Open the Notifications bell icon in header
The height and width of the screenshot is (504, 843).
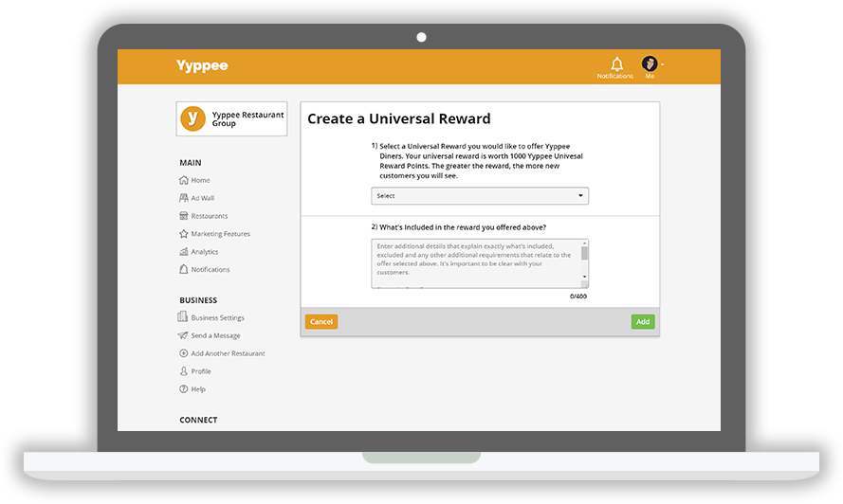(616, 63)
